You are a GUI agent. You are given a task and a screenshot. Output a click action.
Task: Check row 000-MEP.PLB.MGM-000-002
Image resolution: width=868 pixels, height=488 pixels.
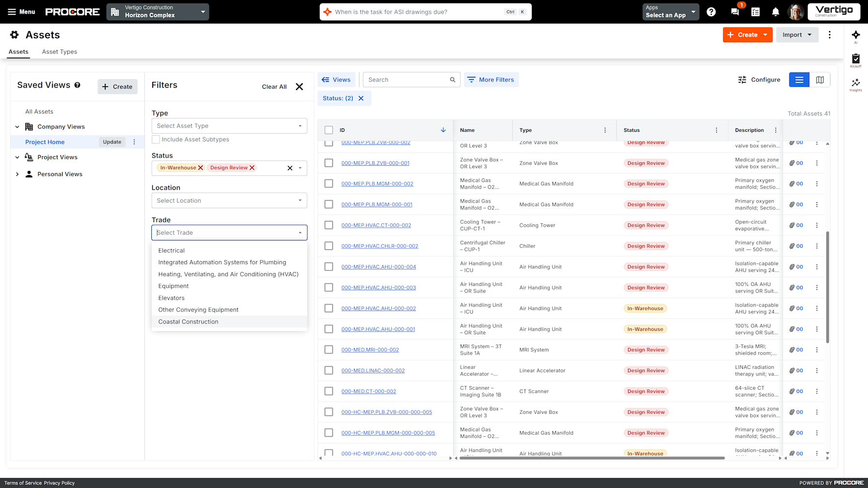tap(329, 184)
